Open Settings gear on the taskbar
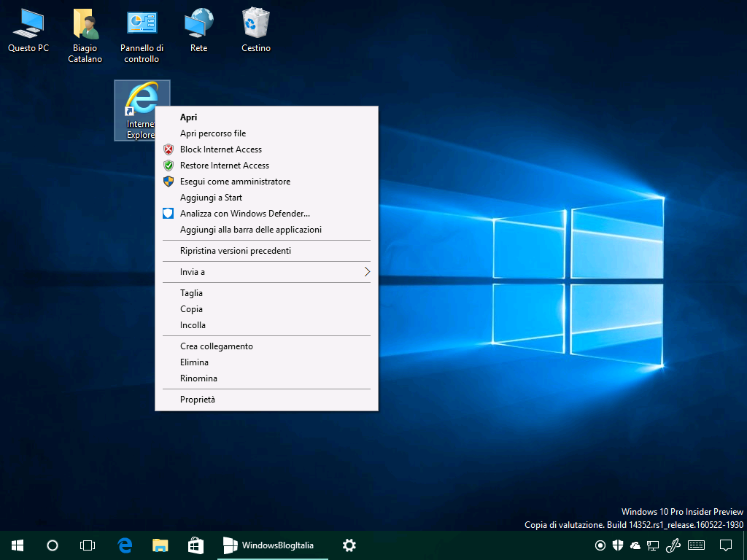 [349, 545]
